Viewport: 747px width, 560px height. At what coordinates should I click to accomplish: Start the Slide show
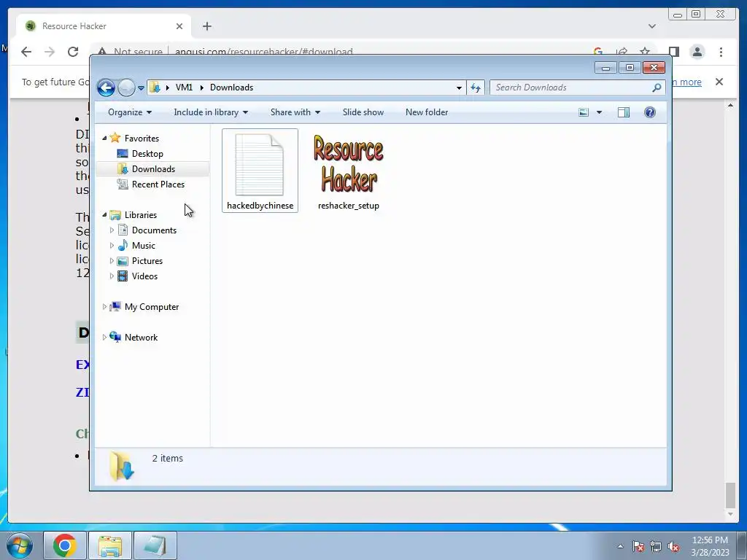(363, 112)
